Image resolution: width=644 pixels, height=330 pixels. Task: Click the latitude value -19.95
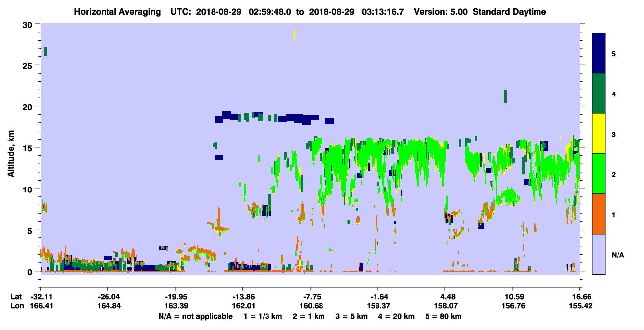pyautogui.click(x=175, y=297)
